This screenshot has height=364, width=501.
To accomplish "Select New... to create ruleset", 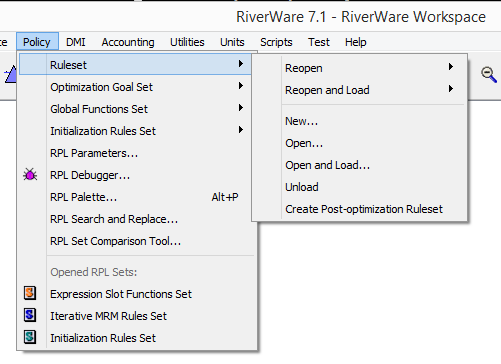I will pyautogui.click(x=359, y=121).
